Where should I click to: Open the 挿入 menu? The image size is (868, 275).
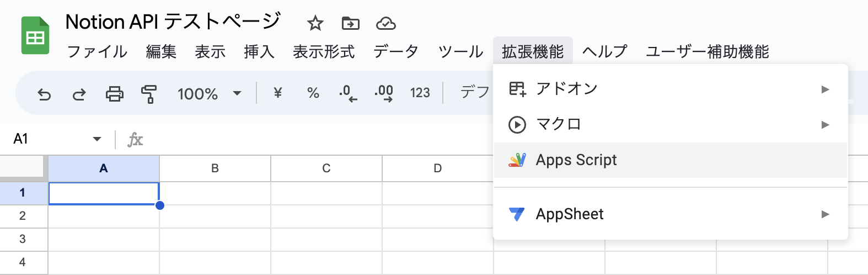point(259,51)
